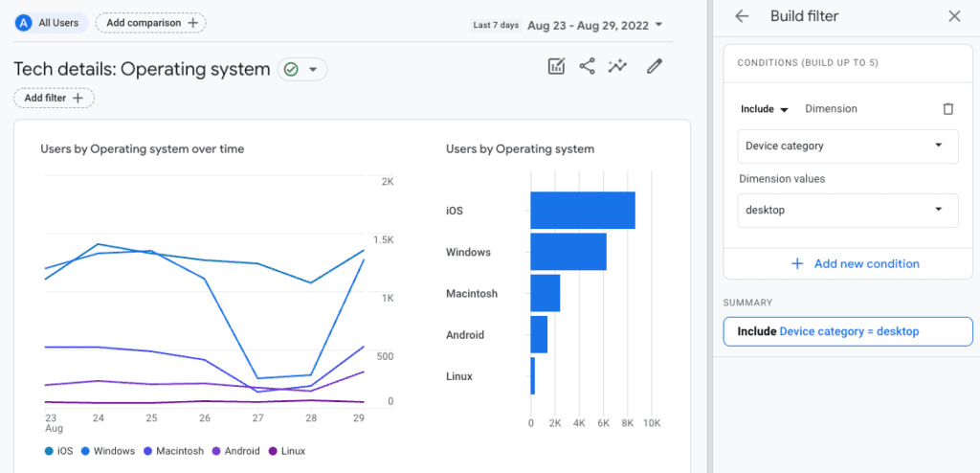Click the Add comparison button
This screenshot has width=980, height=473.
point(150,23)
